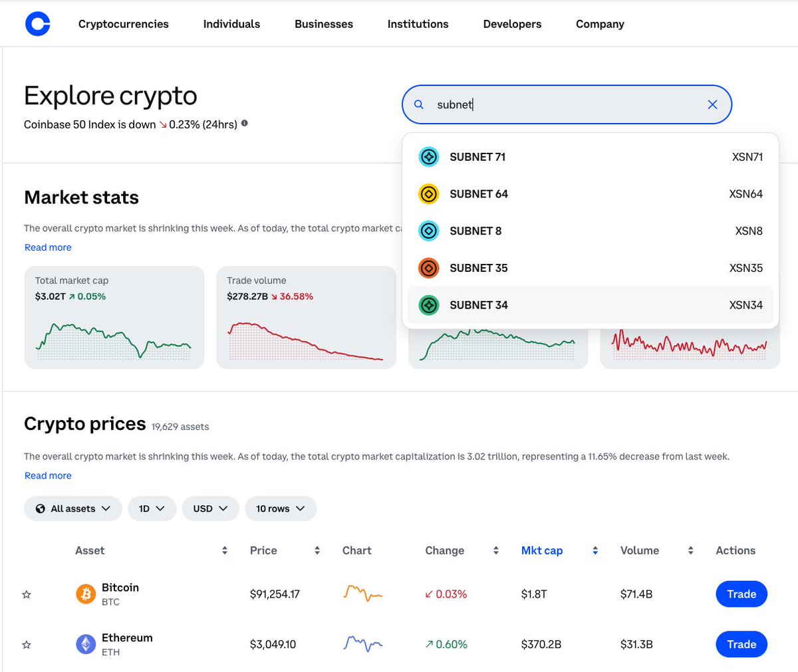Image resolution: width=798 pixels, height=672 pixels.
Task: Click the SUBNET 8 coin icon
Action: [x=429, y=231]
